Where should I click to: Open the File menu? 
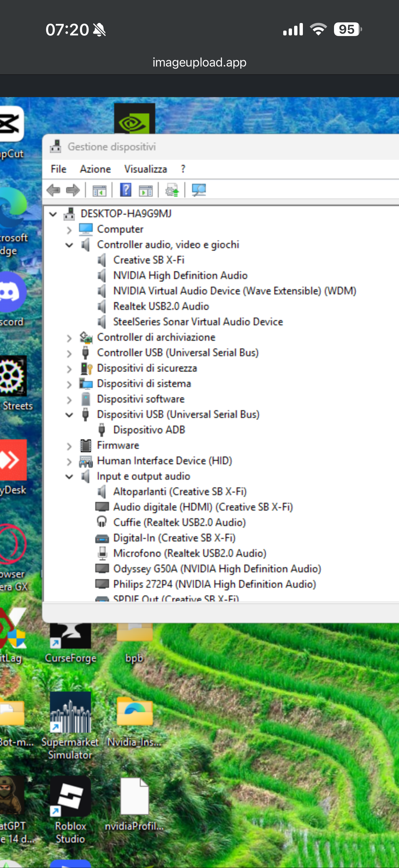(59, 169)
